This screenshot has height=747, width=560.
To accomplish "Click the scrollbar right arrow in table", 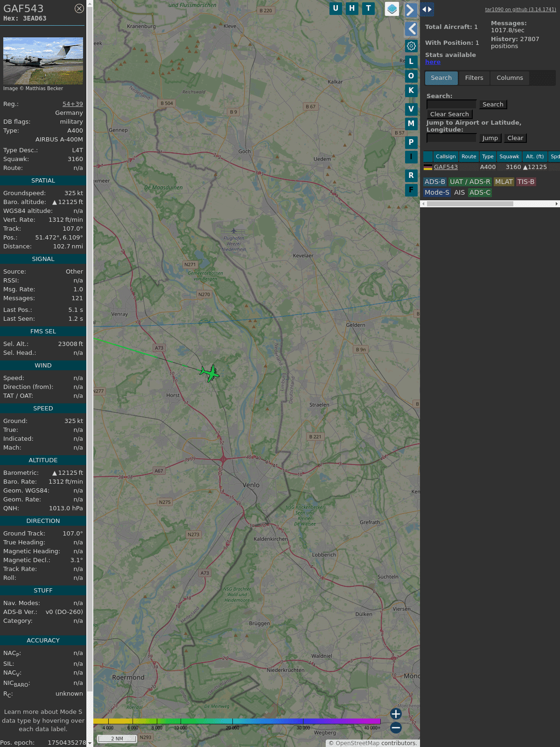I will click(557, 204).
